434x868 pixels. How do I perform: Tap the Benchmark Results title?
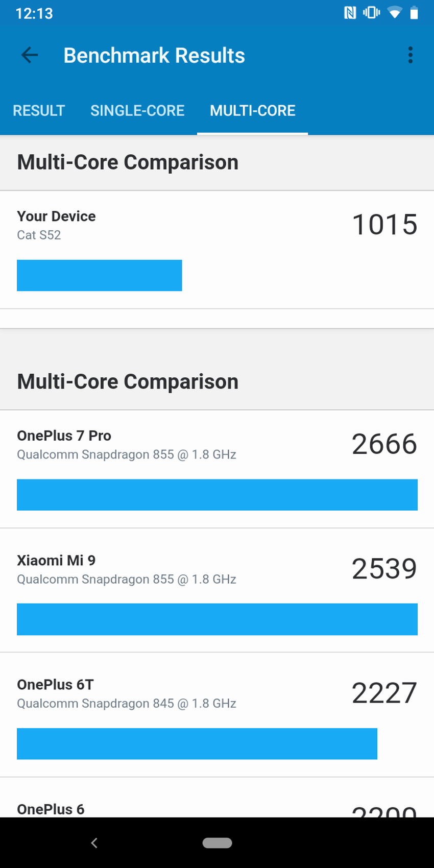tap(154, 55)
